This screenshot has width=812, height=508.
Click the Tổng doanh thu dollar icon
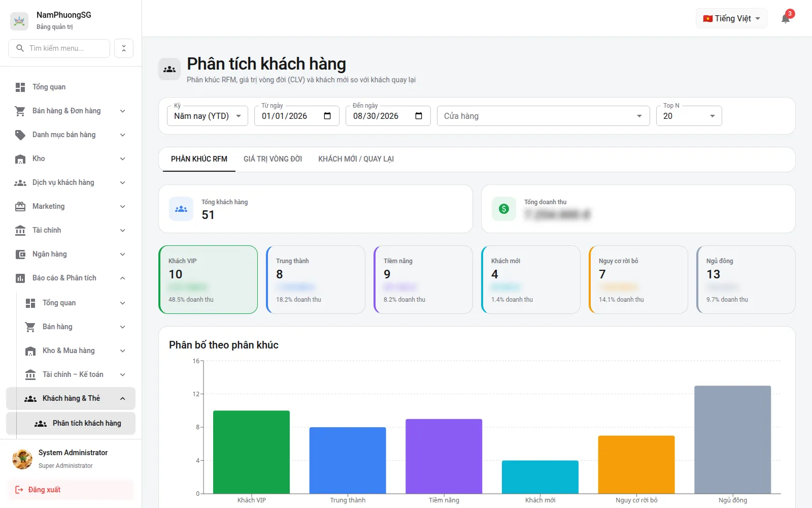(x=504, y=209)
